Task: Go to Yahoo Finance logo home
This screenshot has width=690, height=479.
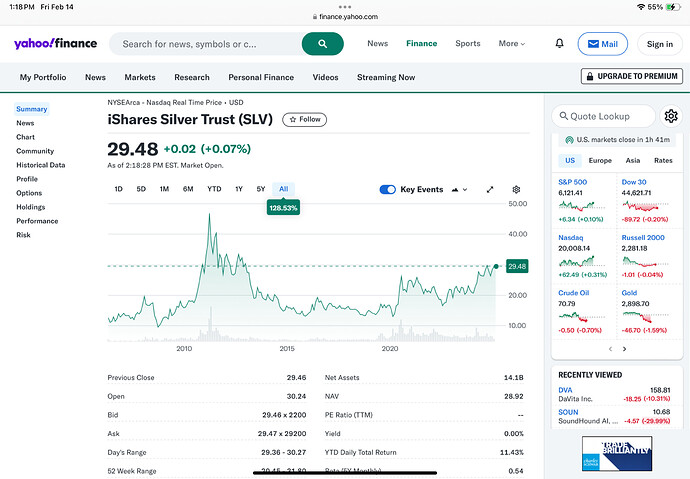Action: tap(55, 43)
